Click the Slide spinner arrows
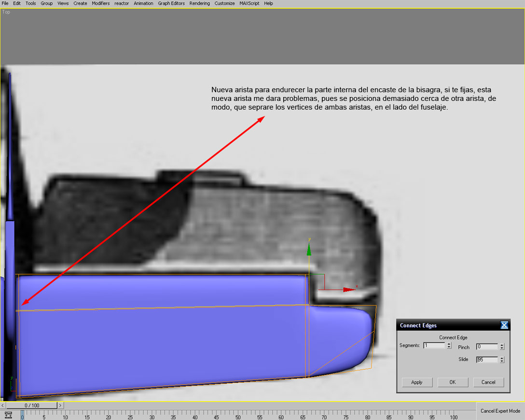This screenshot has height=420, width=525. pyautogui.click(x=502, y=360)
